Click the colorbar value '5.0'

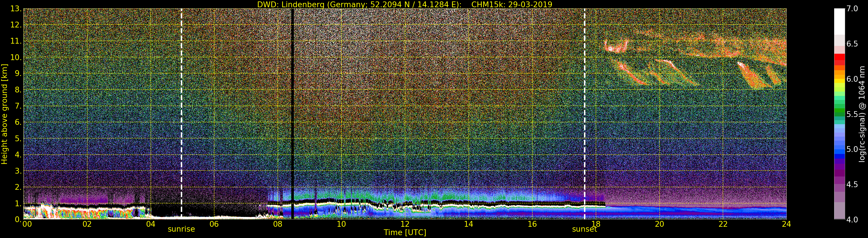pyautogui.click(x=852, y=149)
